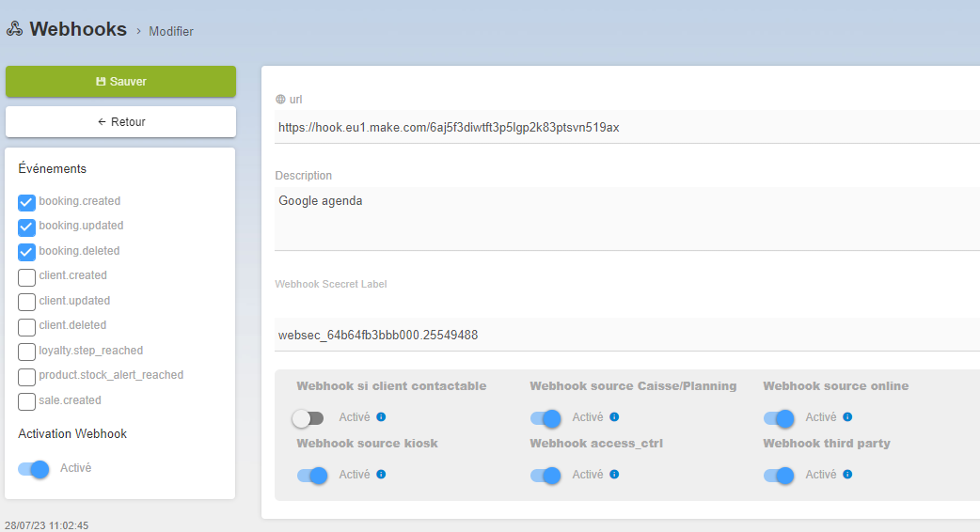
Task: Click info icon beside Webhook source kiosk
Action: coord(381,475)
